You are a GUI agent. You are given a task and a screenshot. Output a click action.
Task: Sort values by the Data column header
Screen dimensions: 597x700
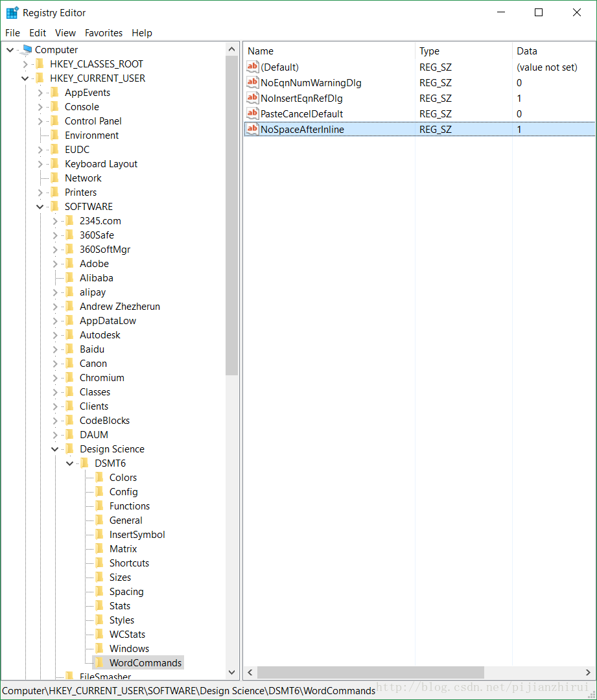tap(554, 51)
